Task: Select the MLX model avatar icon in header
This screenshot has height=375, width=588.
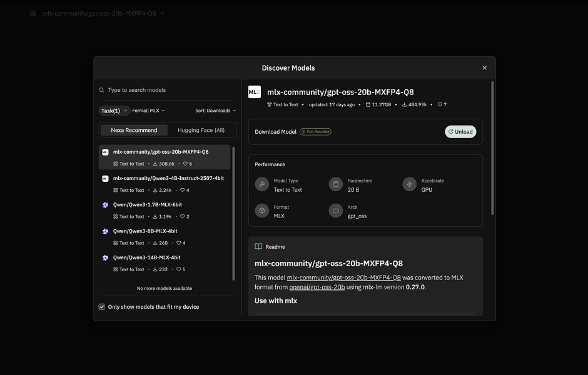Action: click(x=254, y=91)
